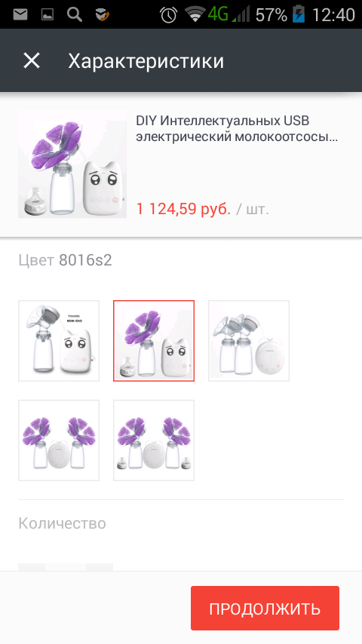Tap the Wi-Fi signal icon

coord(195,14)
